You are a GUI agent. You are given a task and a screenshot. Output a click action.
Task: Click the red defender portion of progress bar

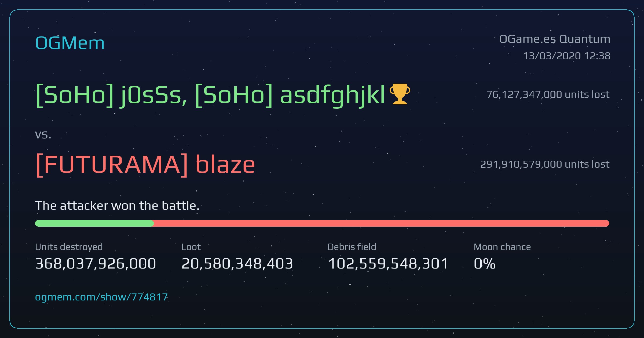pyautogui.click(x=382, y=223)
